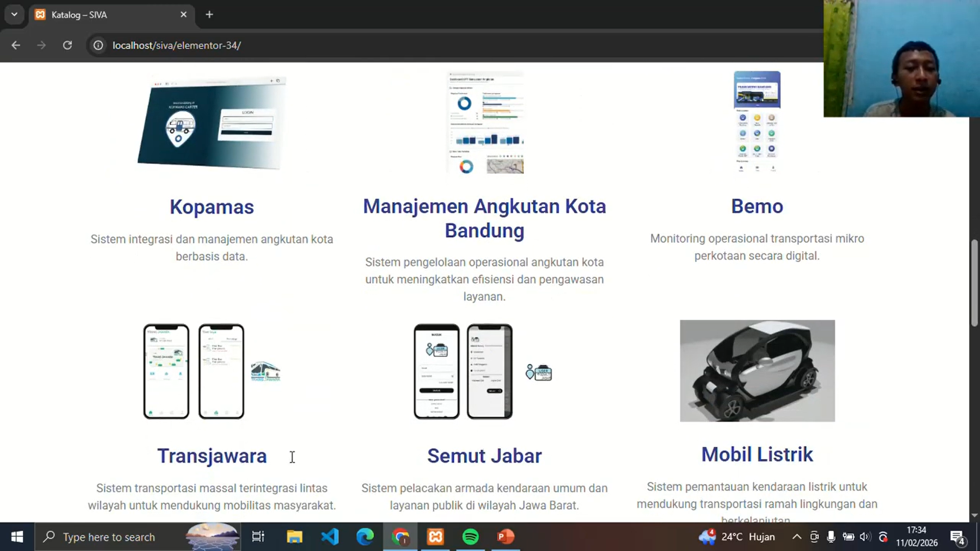980x551 pixels.
Task: Launch XAMPP from the taskbar
Action: pos(435,536)
